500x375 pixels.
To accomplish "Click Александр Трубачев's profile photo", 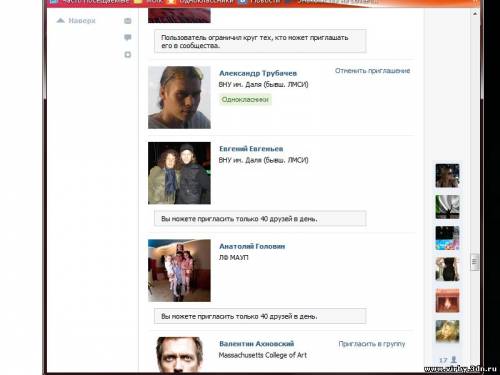I will click(x=179, y=97).
